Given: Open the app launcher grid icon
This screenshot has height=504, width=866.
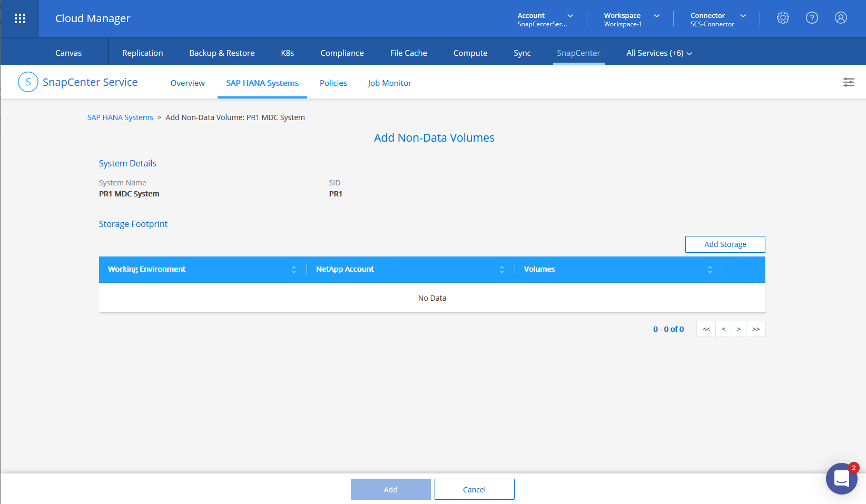Looking at the screenshot, I should click(x=20, y=18).
